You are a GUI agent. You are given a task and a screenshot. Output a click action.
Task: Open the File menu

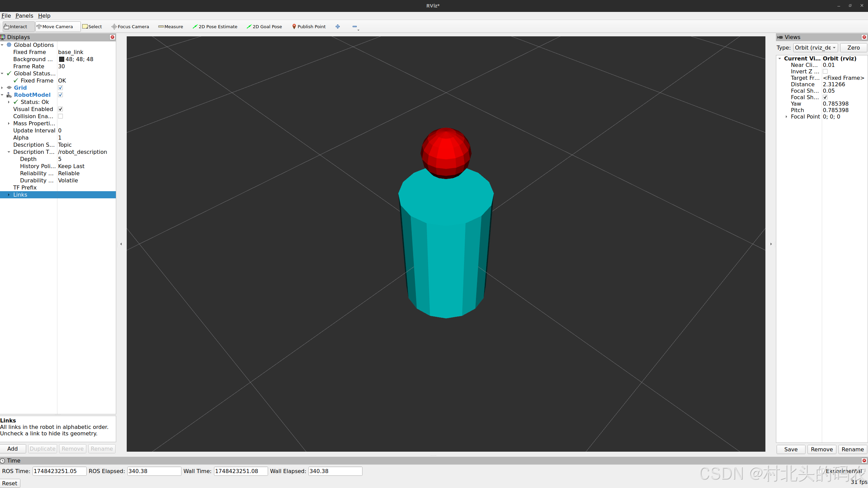pyautogui.click(x=6, y=16)
